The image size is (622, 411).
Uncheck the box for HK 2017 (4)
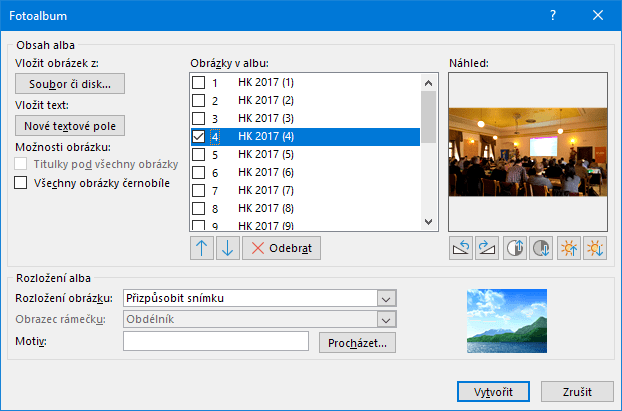pyautogui.click(x=200, y=137)
